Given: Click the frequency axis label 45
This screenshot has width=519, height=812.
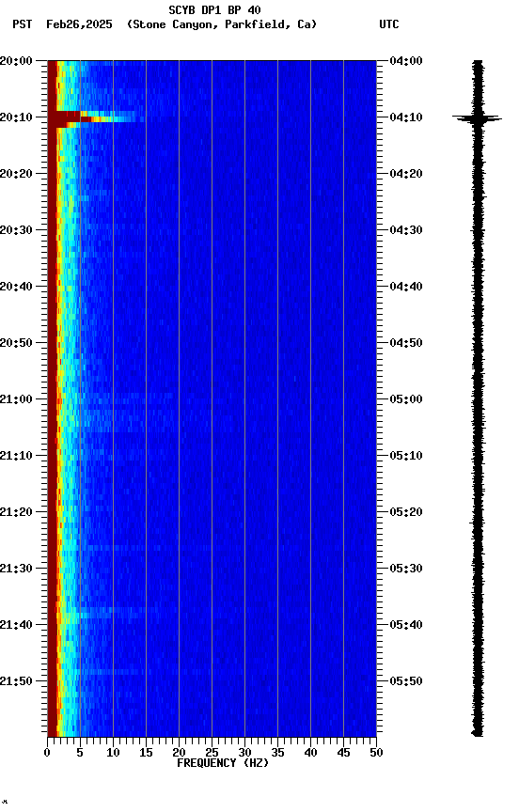Looking at the screenshot, I should coord(343,753).
